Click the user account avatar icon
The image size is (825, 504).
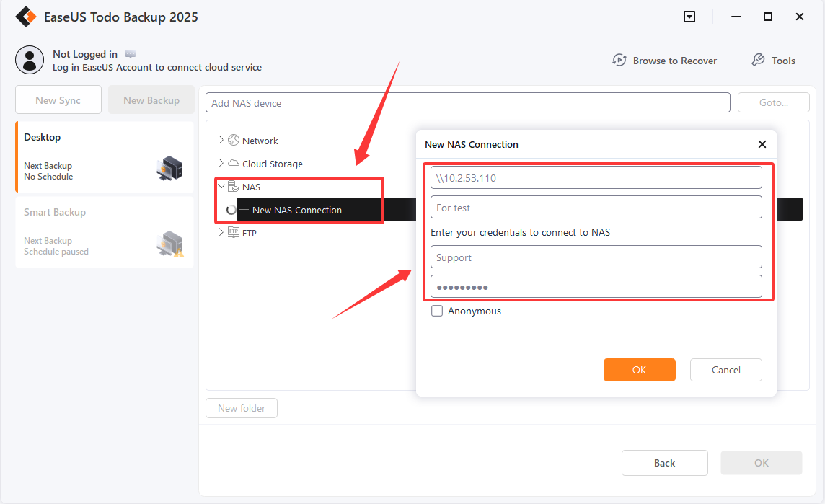coord(30,59)
